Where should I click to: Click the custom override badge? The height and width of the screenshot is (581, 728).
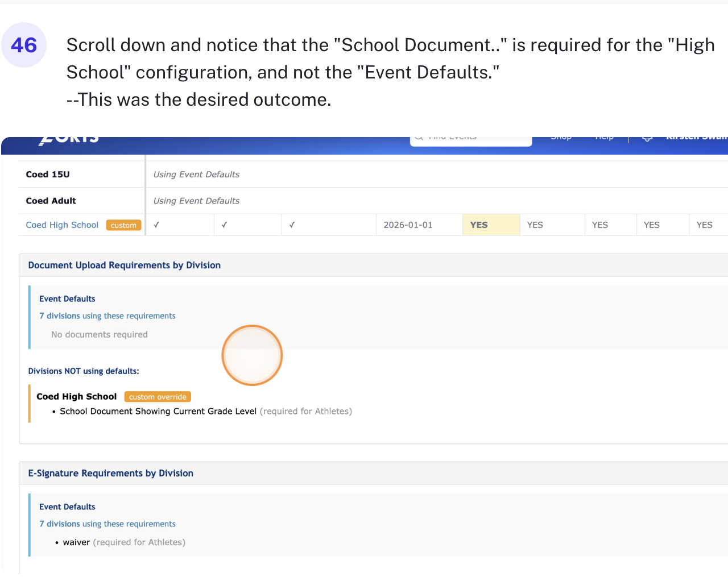pos(158,397)
